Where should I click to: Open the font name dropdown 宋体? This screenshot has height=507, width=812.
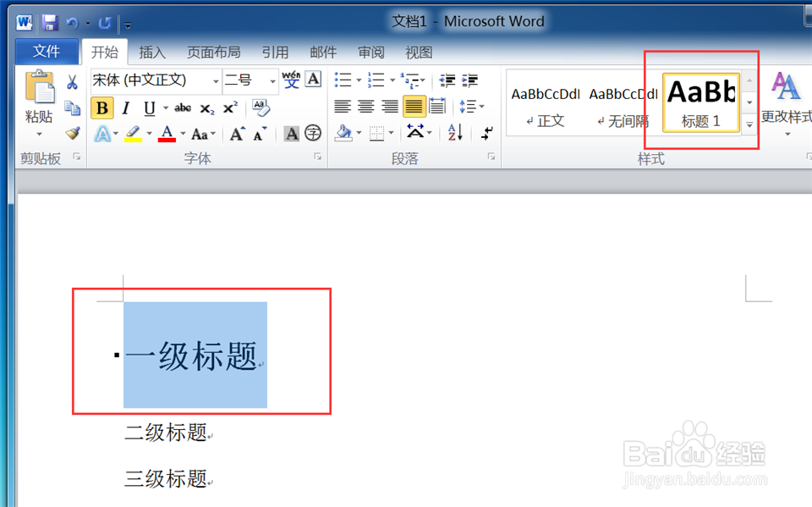[216, 81]
